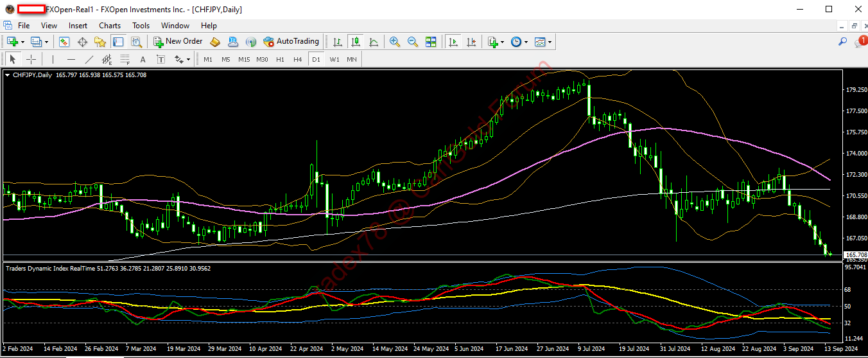Open the Indicators list icon
The height and width of the screenshot is (358, 868).
point(492,42)
